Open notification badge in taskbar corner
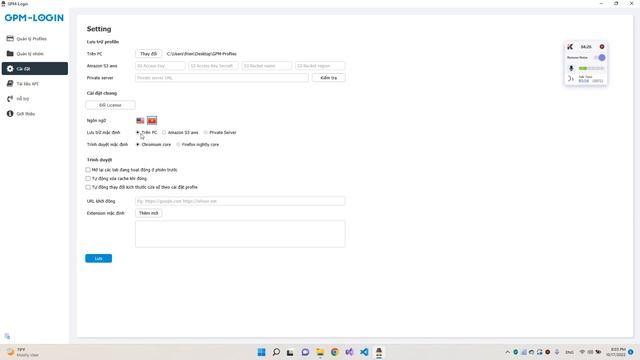 631,352
